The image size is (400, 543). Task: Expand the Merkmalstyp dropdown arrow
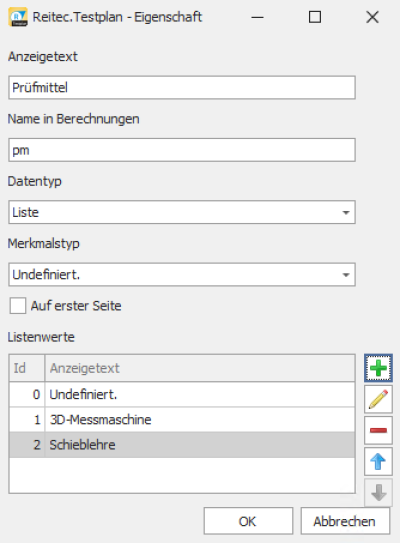tap(346, 275)
